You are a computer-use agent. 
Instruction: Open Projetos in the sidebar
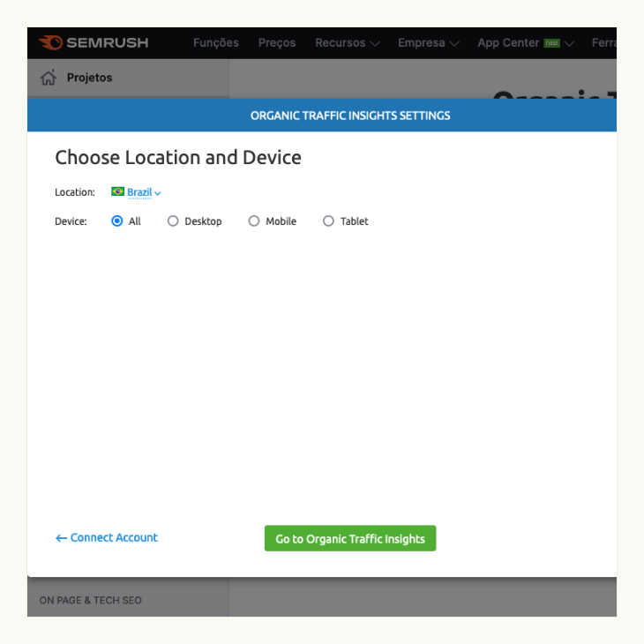coord(89,78)
